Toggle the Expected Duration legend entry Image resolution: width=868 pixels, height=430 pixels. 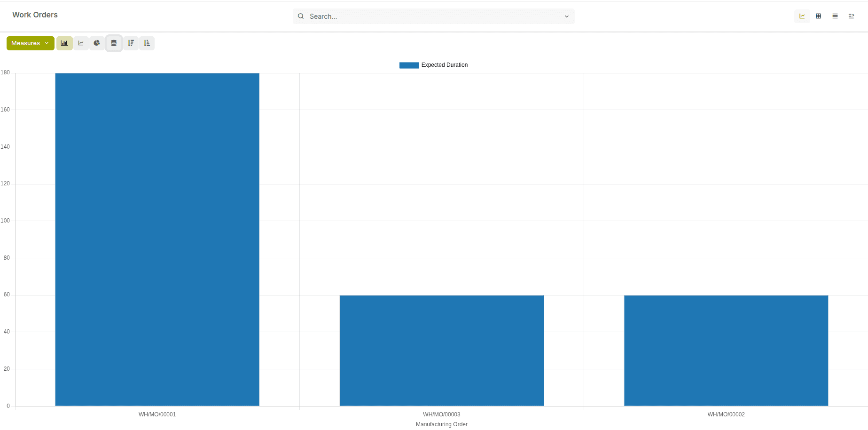[444, 65]
